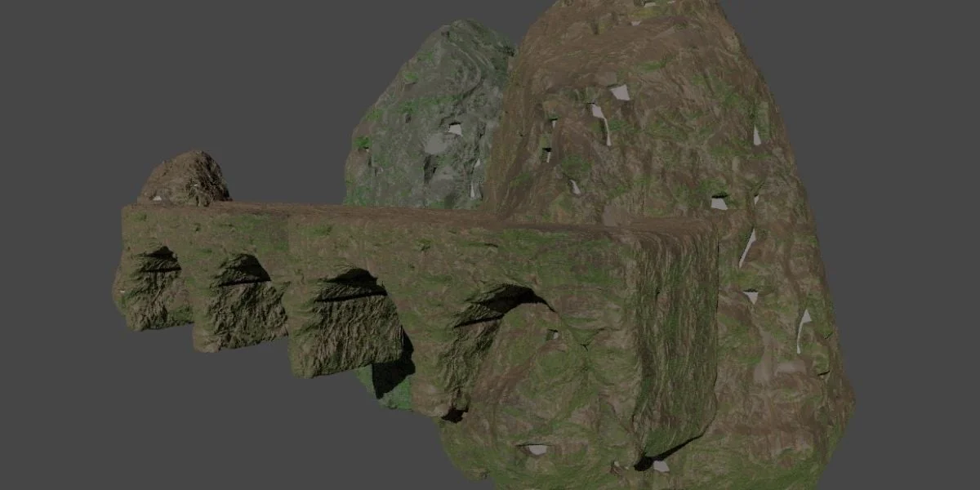Viewport: 980px width, 490px height.
Task: Click the small rock at the bridge's left end
Action: click(184, 176)
